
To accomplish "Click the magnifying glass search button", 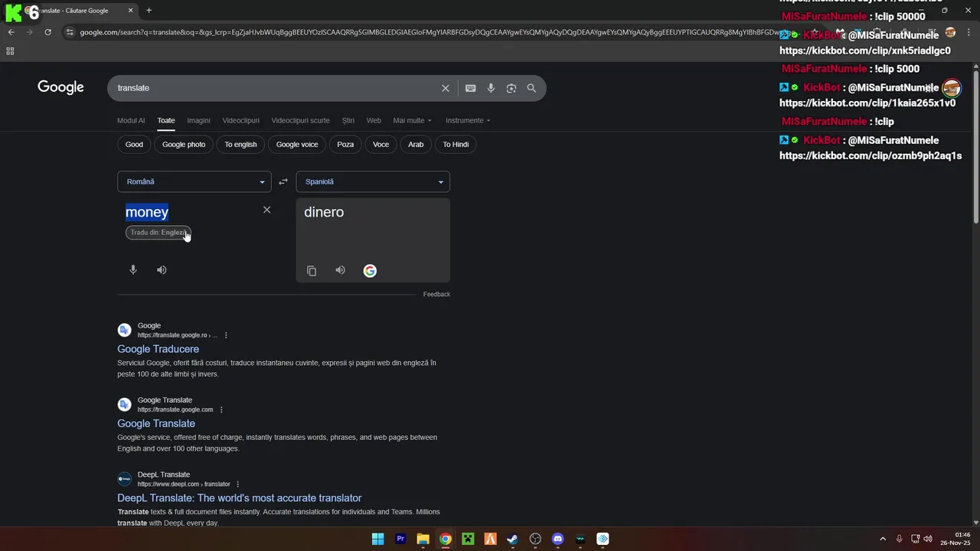I will pos(531,88).
